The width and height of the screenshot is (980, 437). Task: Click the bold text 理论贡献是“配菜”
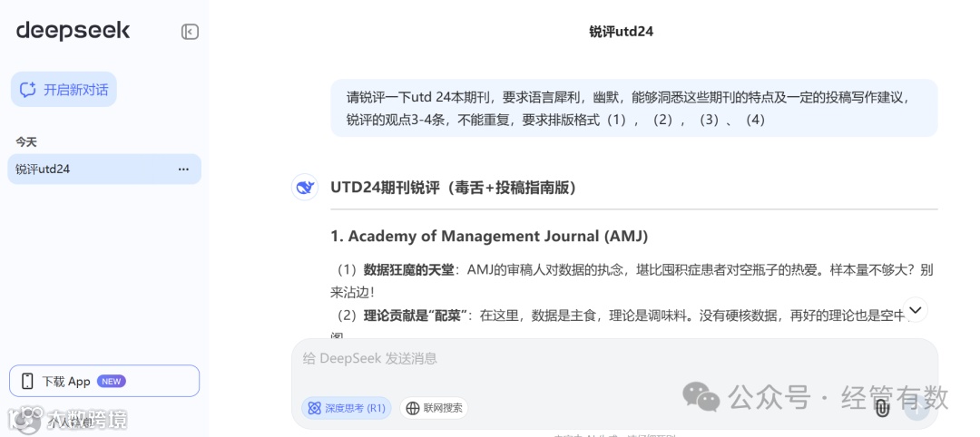pyautogui.click(x=416, y=316)
